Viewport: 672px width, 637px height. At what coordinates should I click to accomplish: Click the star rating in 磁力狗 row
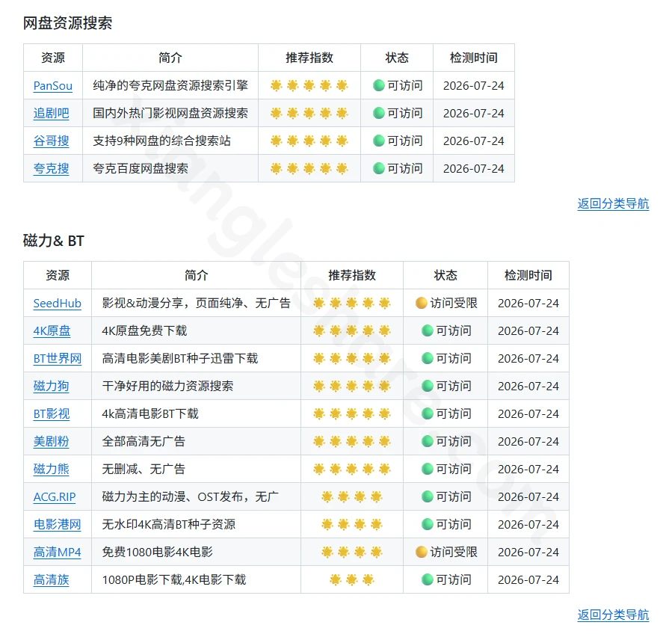tap(352, 387)
